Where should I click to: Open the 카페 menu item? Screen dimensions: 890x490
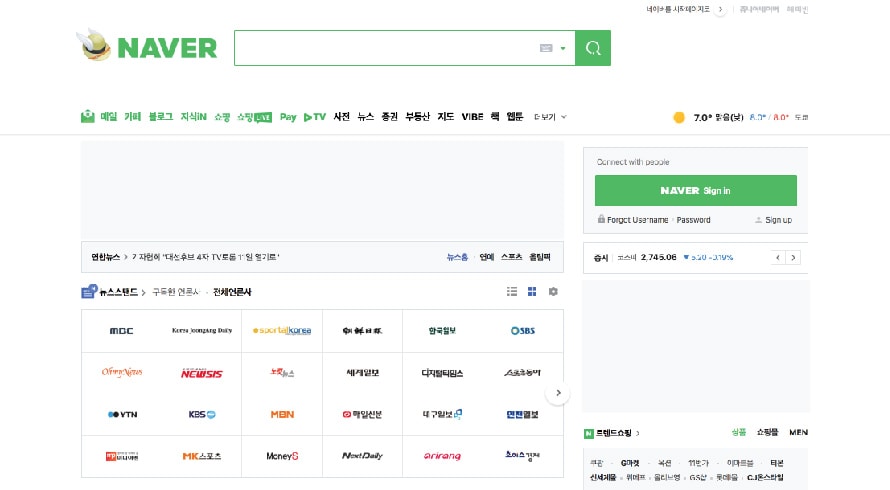132,116
